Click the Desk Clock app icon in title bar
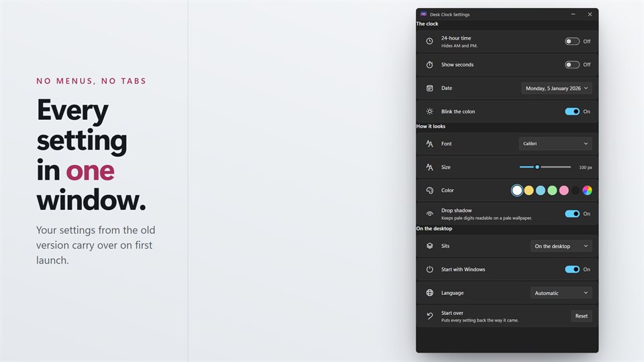Screen dimensions: 644x362 pos(423,14)
